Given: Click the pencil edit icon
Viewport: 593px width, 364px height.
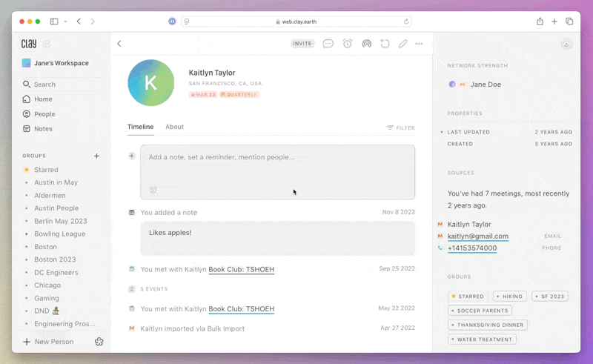Looking at the screenshot, I should (x=402, y=44).
